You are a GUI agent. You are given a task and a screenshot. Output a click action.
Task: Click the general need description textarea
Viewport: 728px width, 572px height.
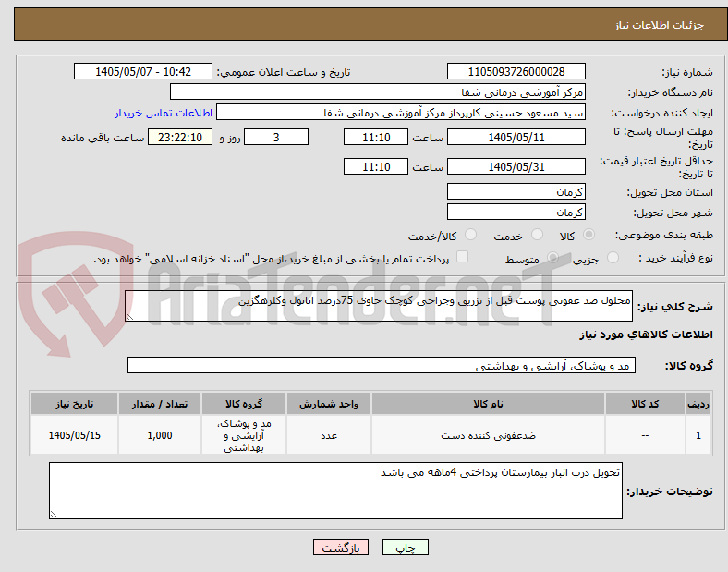(x=379, y=306)
